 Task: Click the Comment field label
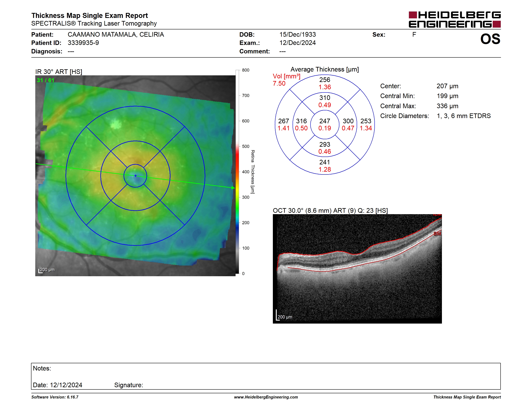tap(255, 51)
